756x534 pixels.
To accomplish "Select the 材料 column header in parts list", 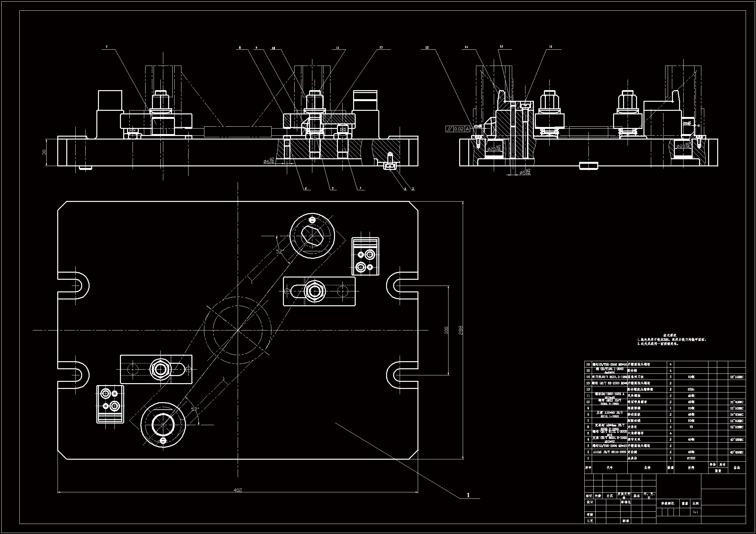I will tap(691, 467).
